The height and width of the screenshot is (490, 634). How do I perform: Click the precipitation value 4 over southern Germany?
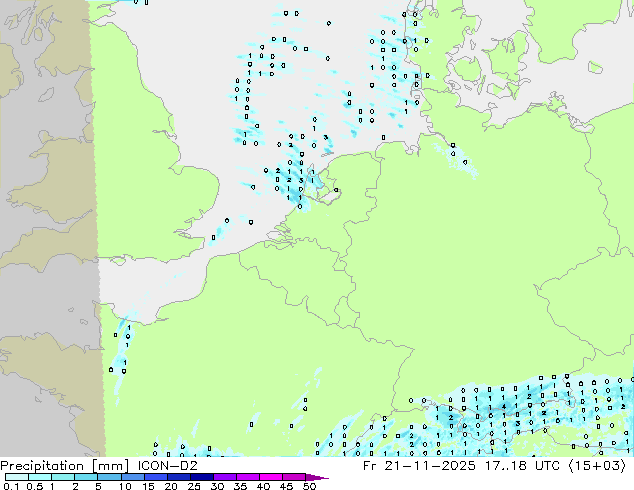click(x=504, y=406)
